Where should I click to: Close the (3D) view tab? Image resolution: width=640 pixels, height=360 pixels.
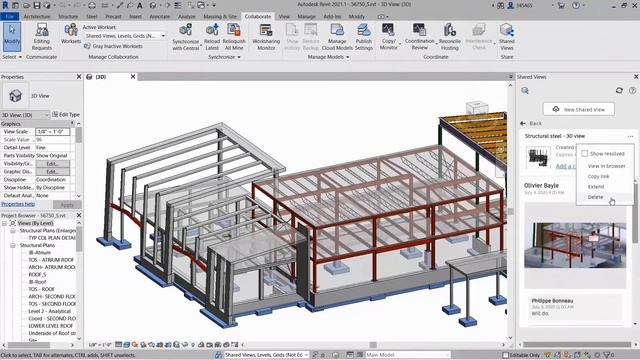tap(133, 77)
